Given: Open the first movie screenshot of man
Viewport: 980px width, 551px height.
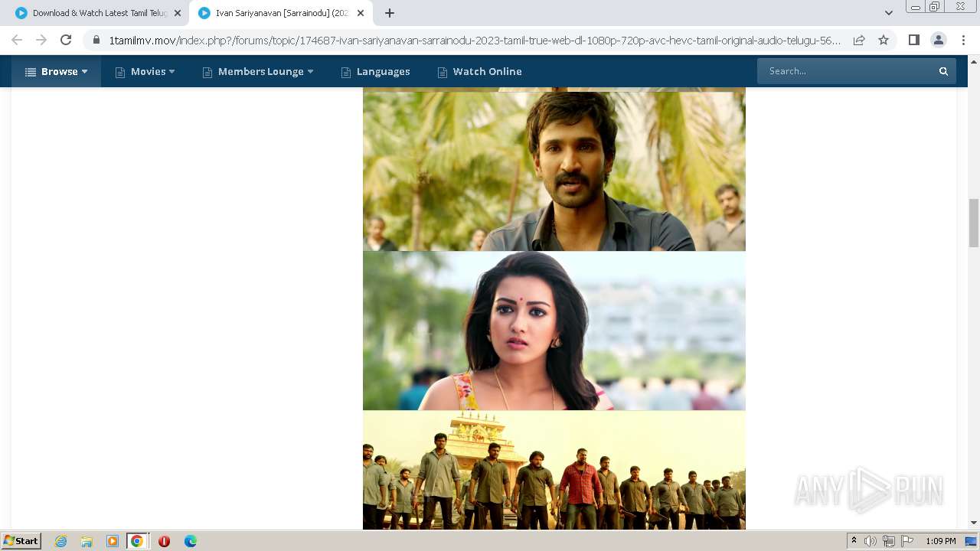Looking at the screenshot, I should tap(554, 171).
